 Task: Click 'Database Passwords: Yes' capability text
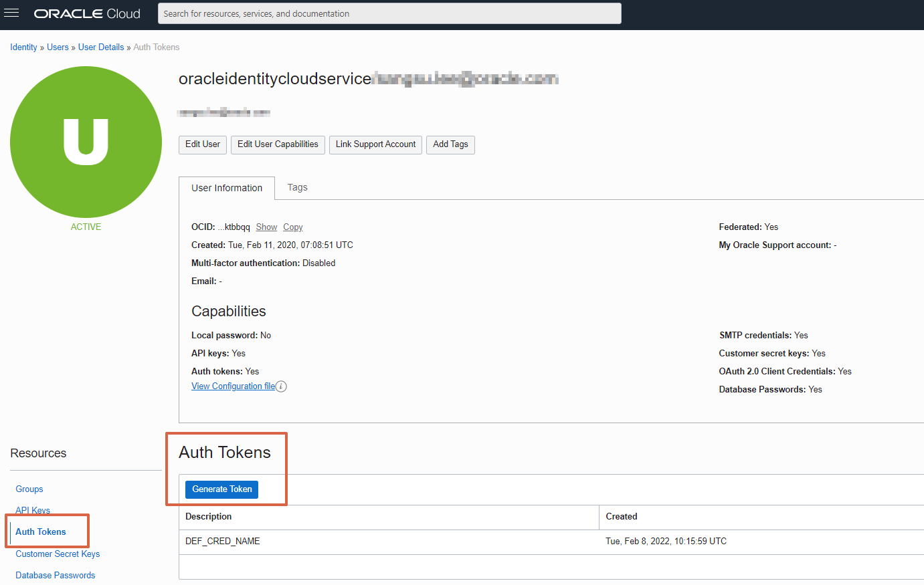point(770,390)
